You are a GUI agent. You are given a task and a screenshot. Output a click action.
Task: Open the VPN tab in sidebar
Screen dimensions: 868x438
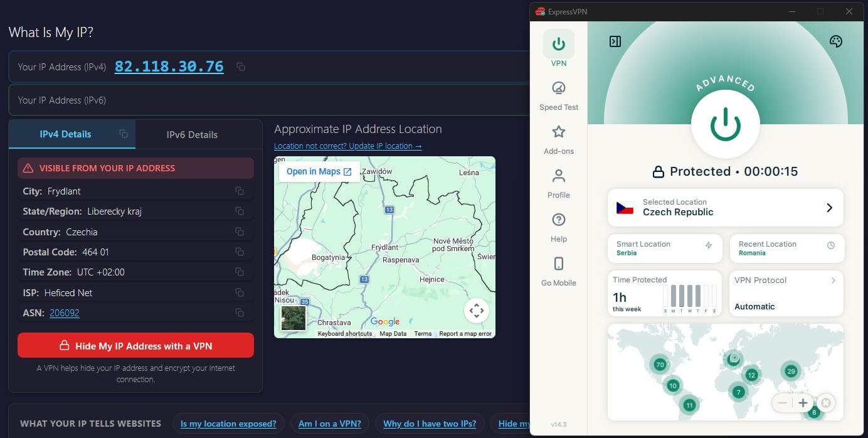tap(558, 49)
